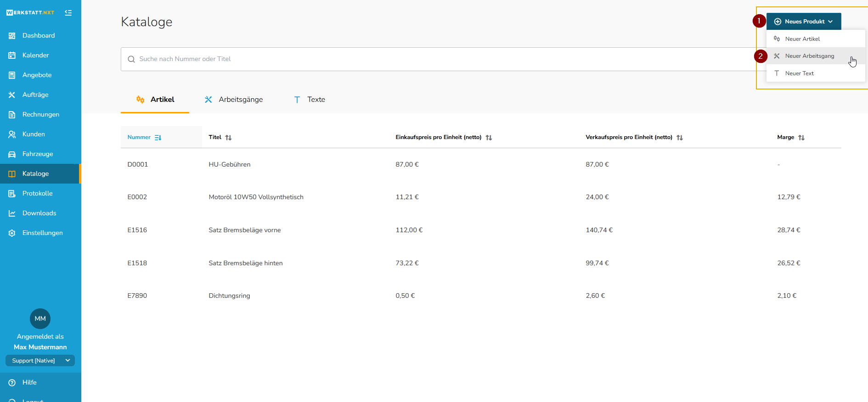This screenshot has height=402, width=868.
Task: Click the Kunden person icon
Action: click(x=12, y=134)
